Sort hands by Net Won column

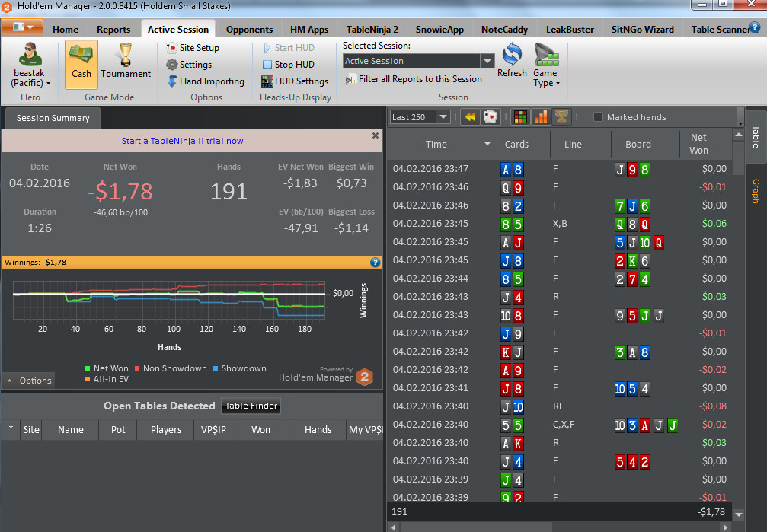[x=698, y=145]
